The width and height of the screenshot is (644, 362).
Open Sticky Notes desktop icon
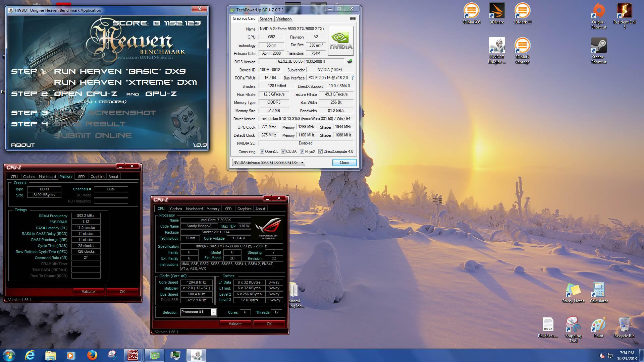click(x=573, y=293)
